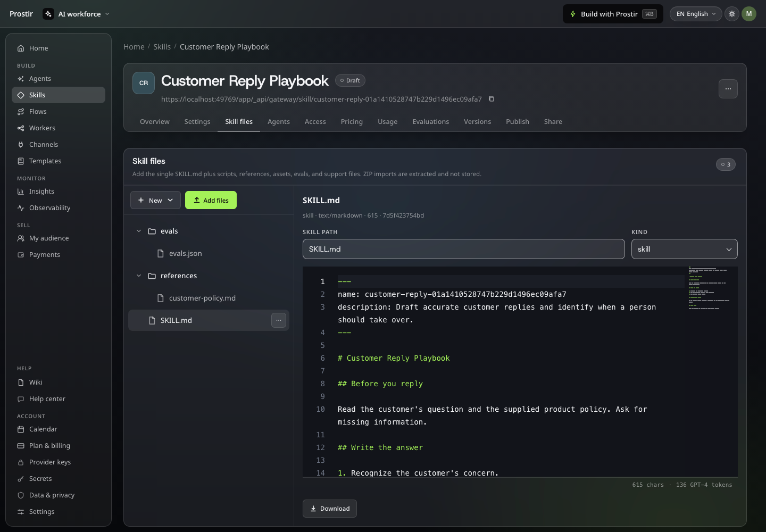Click Add files button

tap(211, 200)
